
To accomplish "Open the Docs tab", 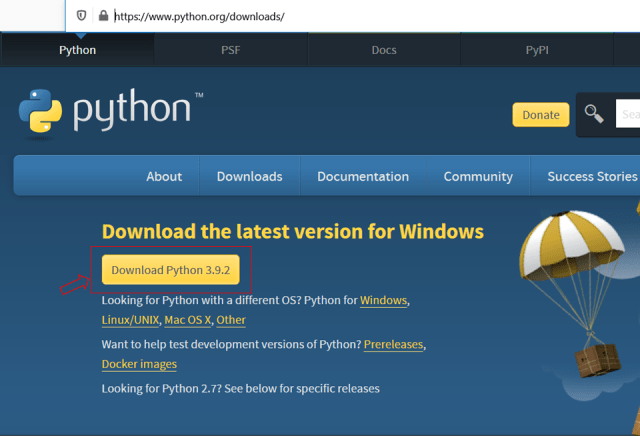I will point(384,50).
